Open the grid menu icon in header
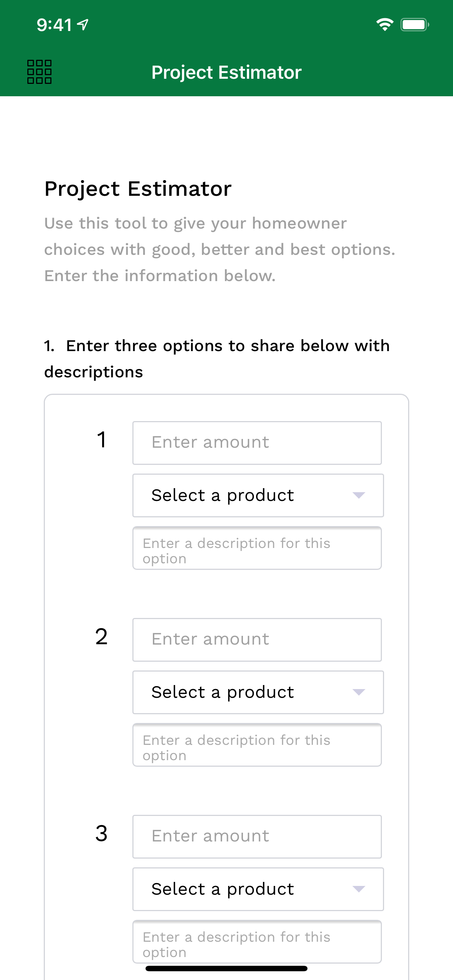Screen dimensions: 453x980 point(39,72)
